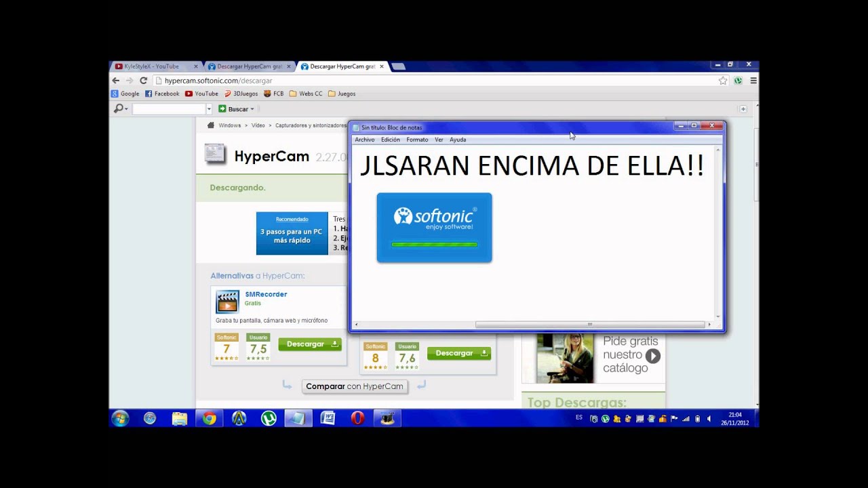The height and width of the screenshot is (488, 868).
Task: Click the Buscar button
Action: click(233, 108)
